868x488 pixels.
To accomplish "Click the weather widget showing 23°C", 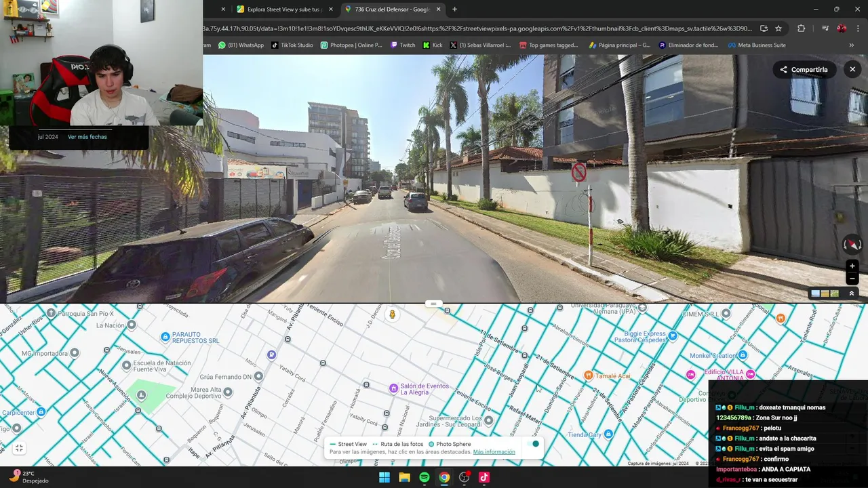I will [x=28, y=477].
